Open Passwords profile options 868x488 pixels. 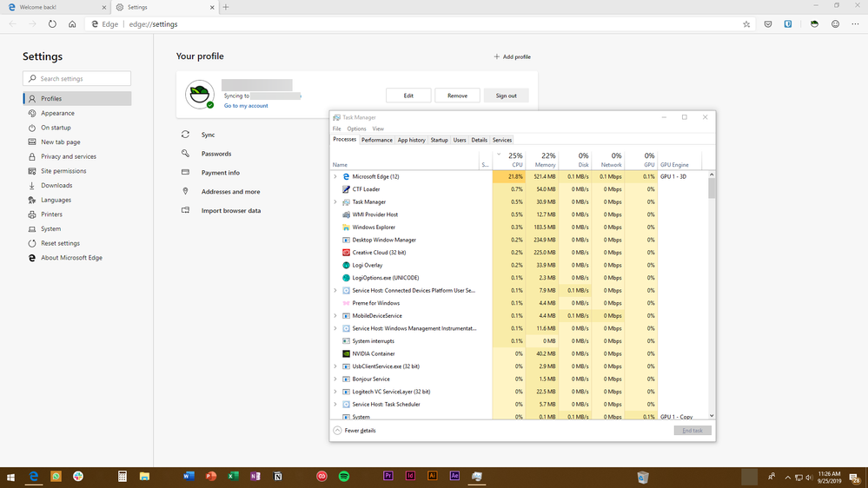pos(215,154)
